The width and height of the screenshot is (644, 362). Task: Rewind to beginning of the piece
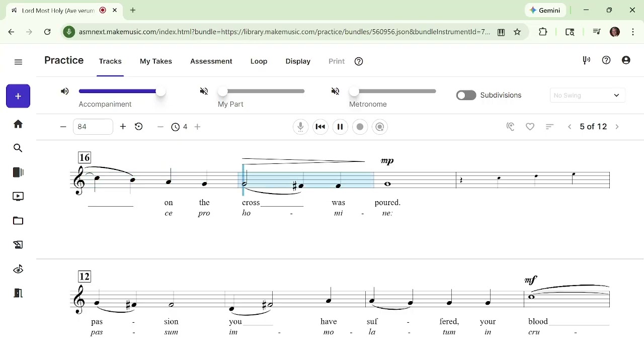[x=320, y=127]
